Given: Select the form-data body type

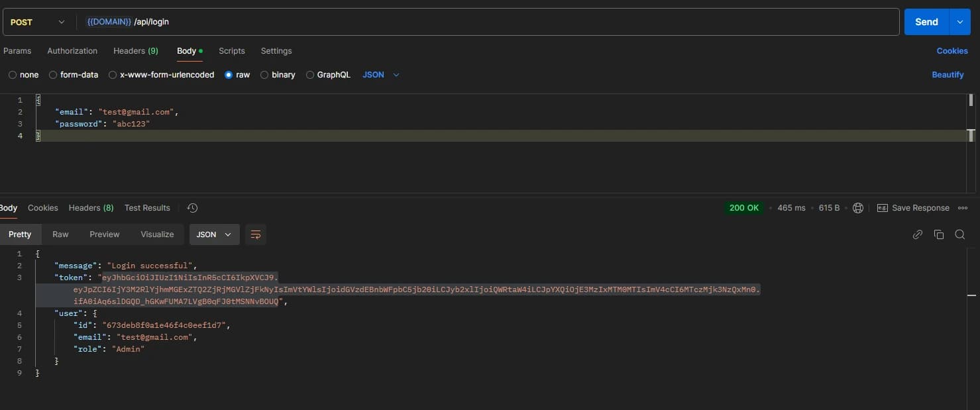Looking at the screenshot, I should (74, 75).
